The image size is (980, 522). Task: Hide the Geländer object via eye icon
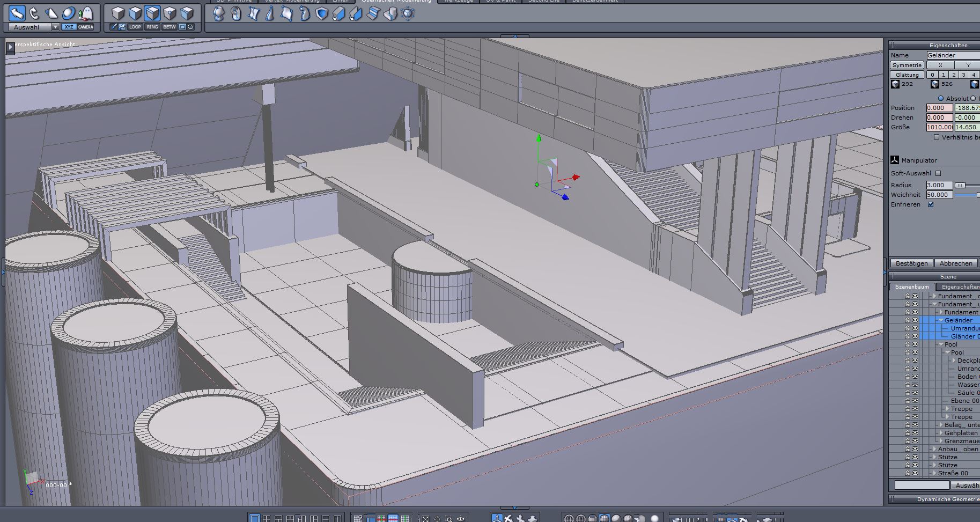[x=915, y=320]
